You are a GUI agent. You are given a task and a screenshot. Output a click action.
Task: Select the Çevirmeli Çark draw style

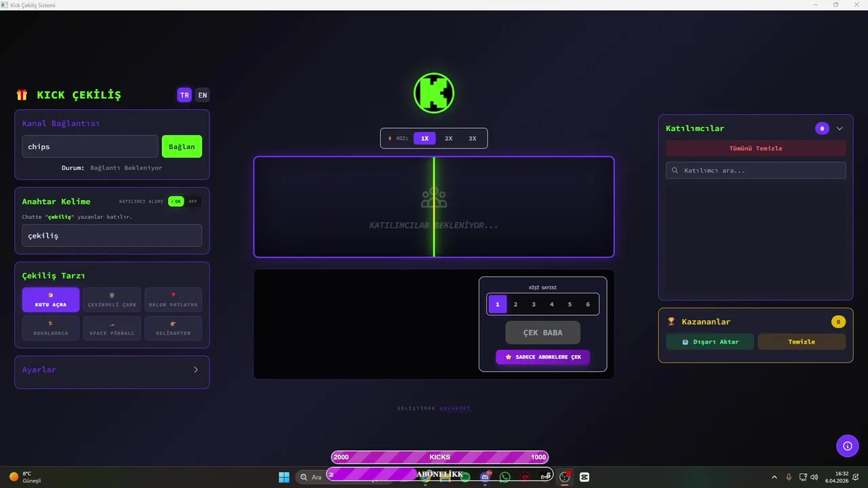112,300
